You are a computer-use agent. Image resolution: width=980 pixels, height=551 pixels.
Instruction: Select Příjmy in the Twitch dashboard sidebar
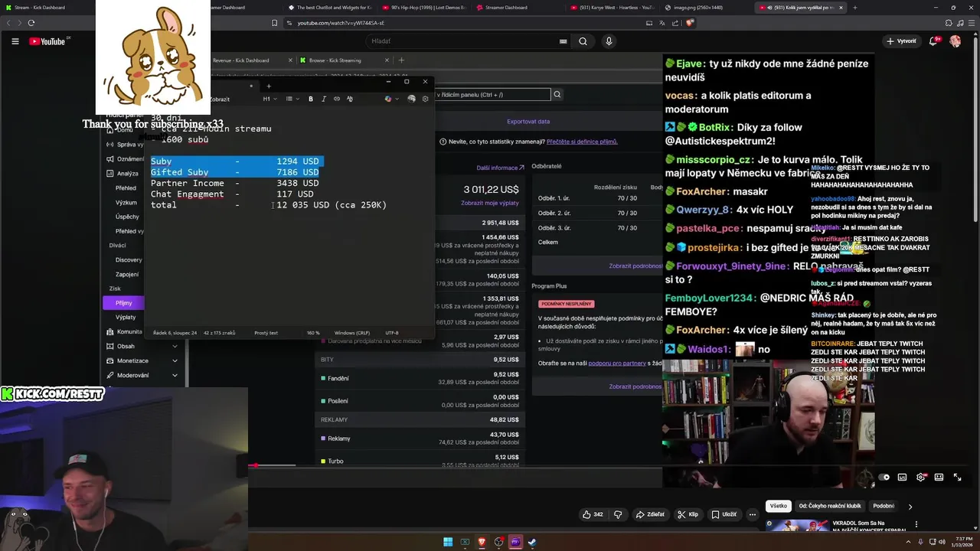(124, 303)
